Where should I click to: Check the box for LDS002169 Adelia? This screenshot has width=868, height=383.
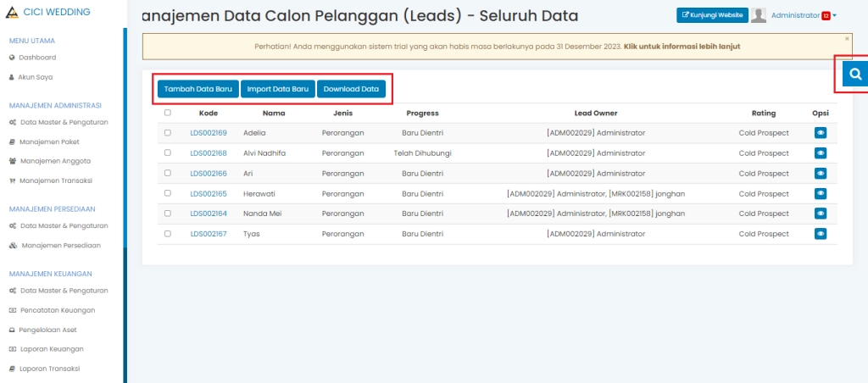[168, 133]
